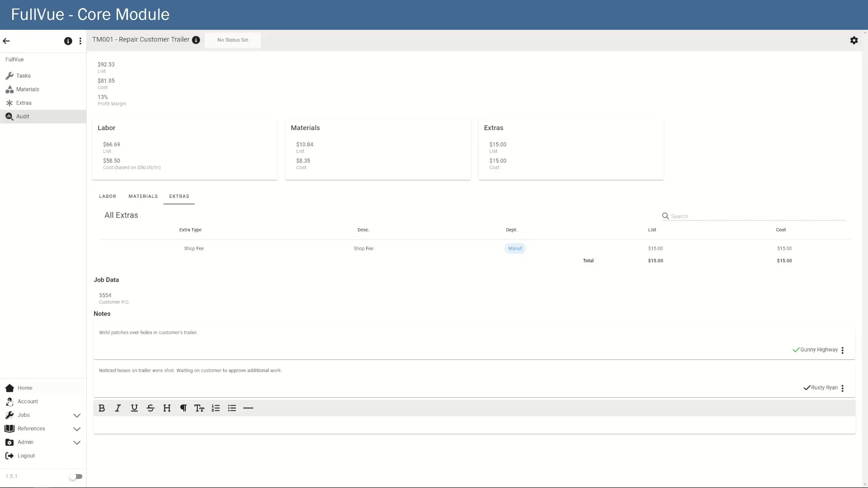Toggle bold formatting in notes editor
Screen dimensions: 868x488
coord(102,408)
